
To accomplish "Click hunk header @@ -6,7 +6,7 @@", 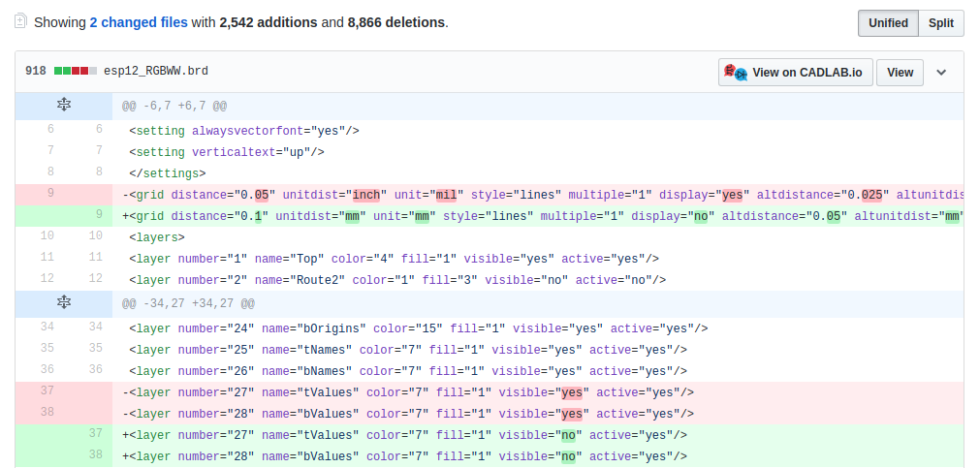I will (x=174, y=107).
